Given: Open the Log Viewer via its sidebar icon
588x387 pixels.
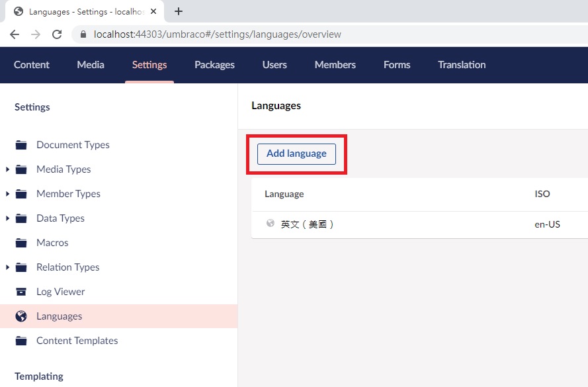Looking at the screenshot, I should 21,291.
